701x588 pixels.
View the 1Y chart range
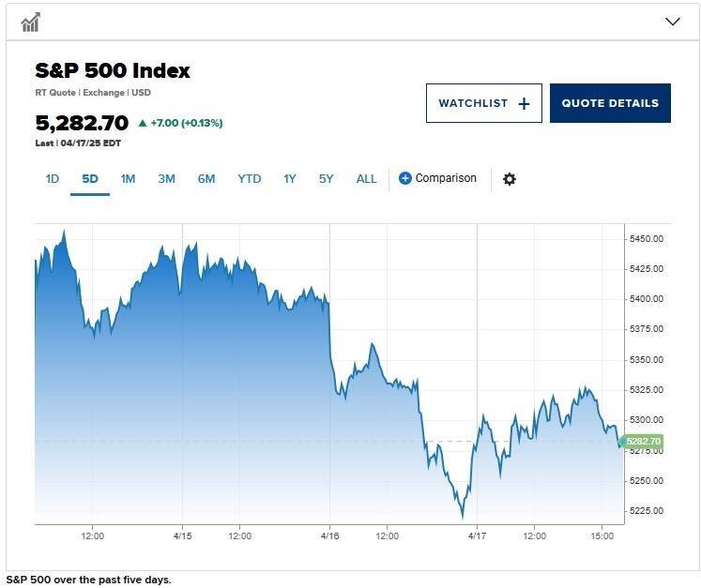click(x=290, y=179)
